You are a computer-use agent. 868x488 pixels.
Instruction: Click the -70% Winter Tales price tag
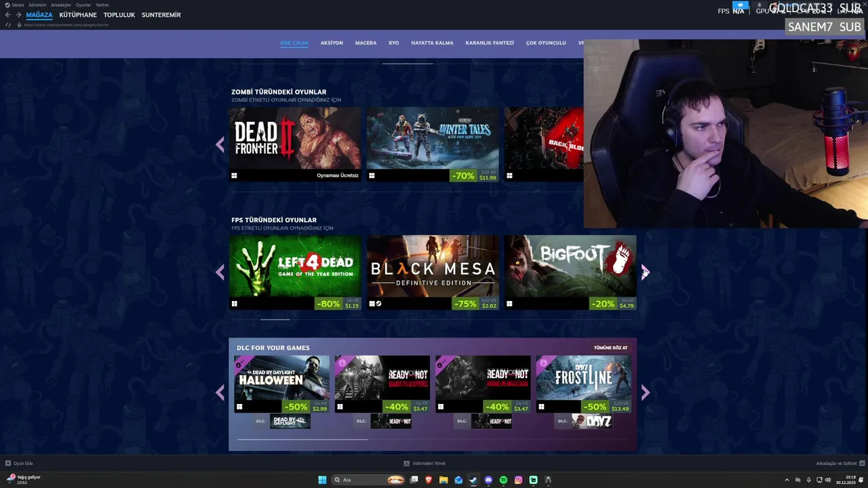coord(474,176)
